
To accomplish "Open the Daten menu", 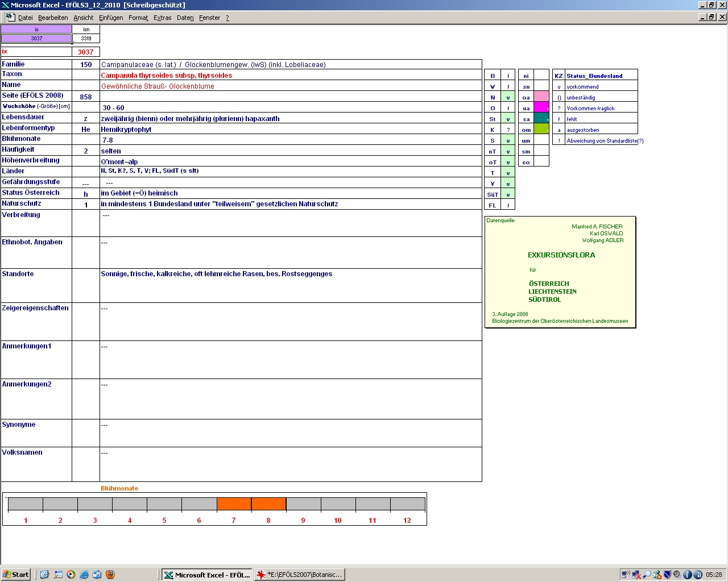I will pyautogui.click(x=185, y=18).
